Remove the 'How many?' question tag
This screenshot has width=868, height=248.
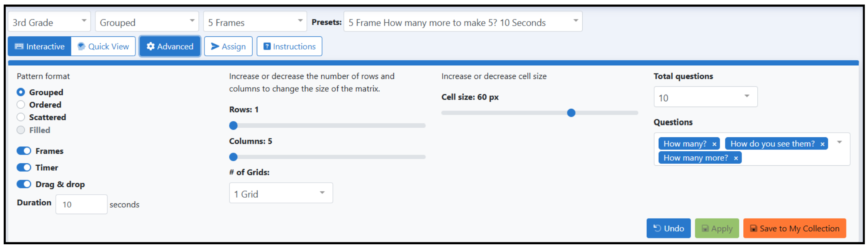click(x=714, y=144)
